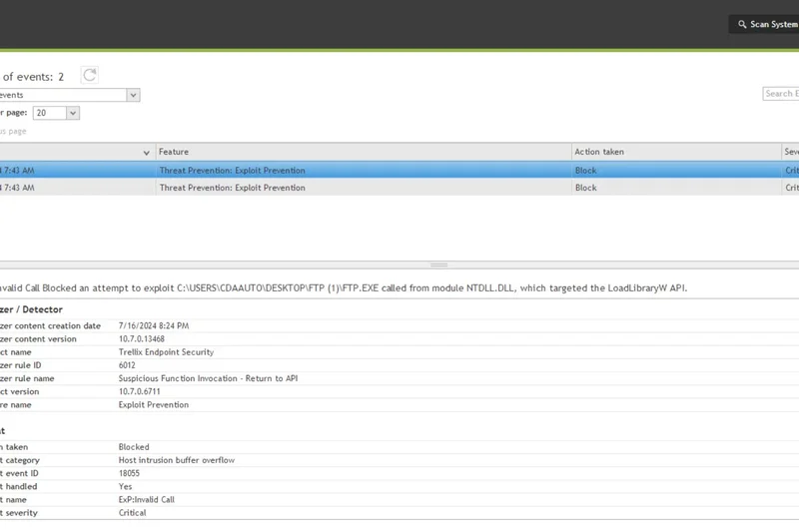Click the refresh events icon
The image size is (799, 532).
(x=90, y=75)
